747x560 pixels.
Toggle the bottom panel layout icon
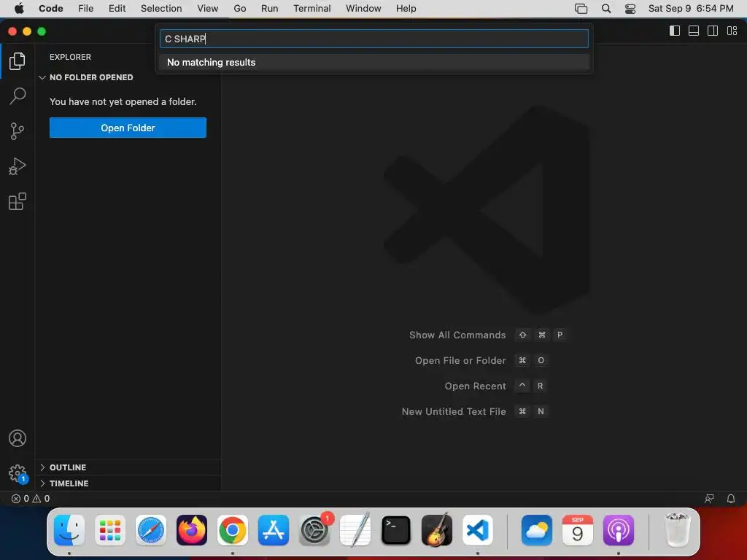click(x=694, y=31)
